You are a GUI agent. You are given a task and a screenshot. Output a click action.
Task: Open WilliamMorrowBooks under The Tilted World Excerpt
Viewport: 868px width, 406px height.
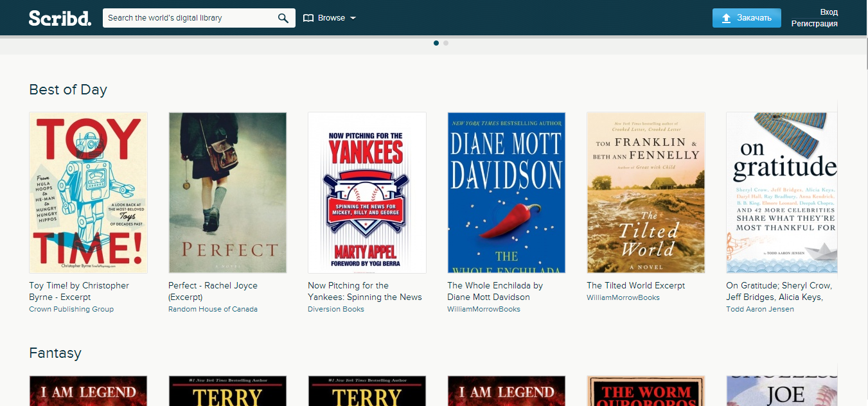tap(623, 297)
